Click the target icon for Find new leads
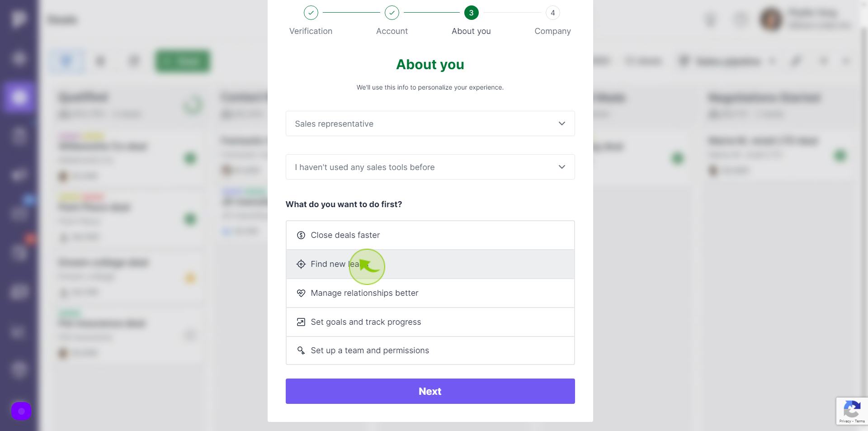Screen dimensions: 868x431 (301, 264)
